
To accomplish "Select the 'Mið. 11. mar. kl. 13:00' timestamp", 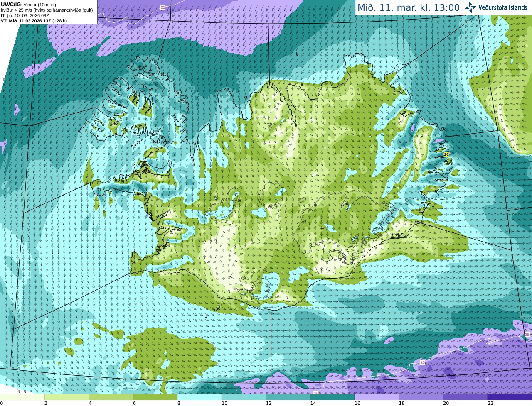I will (x=409, y=7).
